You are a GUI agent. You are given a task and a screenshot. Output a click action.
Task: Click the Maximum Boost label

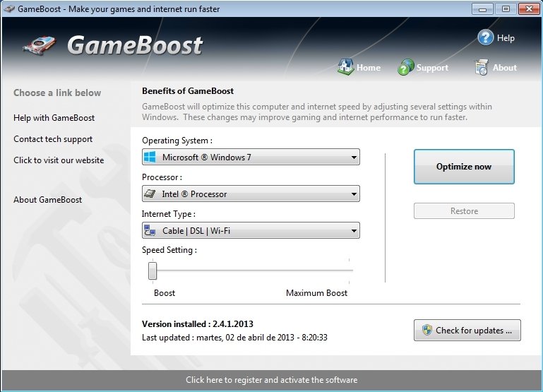(x=316, y=293)
